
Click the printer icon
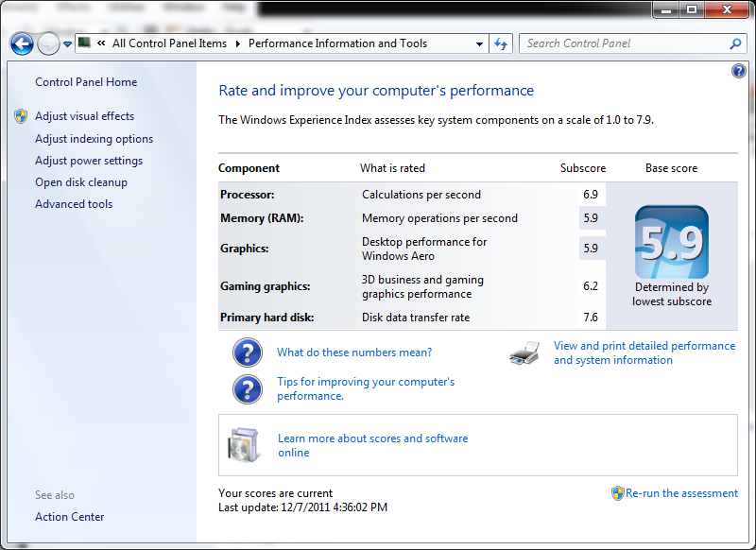coord(524,352)
